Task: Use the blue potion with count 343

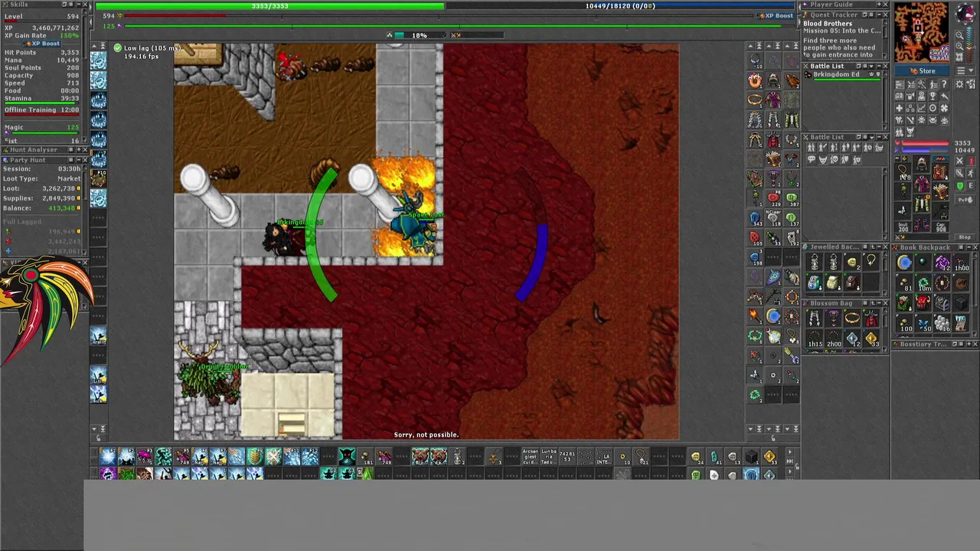Action: (755, 217)
